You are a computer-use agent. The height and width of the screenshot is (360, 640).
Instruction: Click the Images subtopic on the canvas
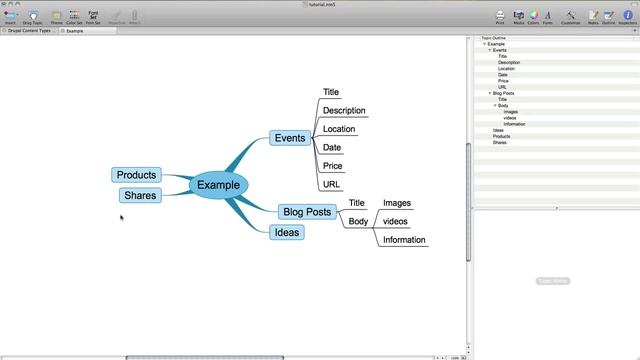point(397,203)
